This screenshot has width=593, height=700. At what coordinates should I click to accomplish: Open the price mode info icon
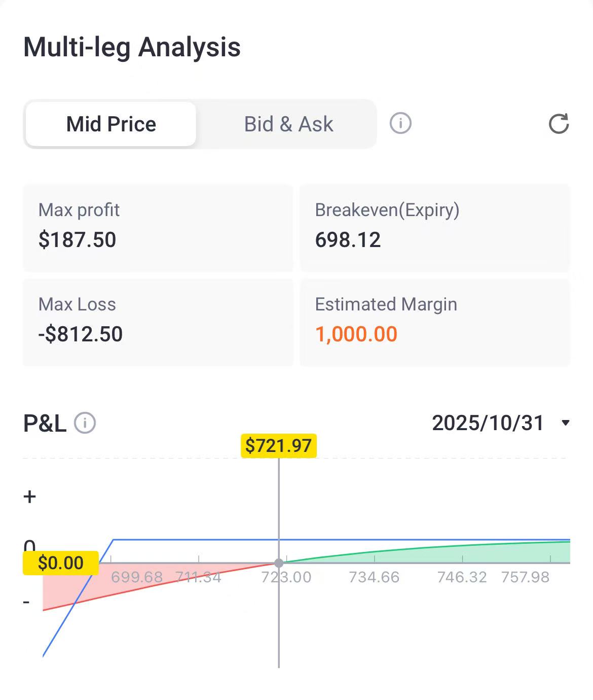(x=400, y=123)
